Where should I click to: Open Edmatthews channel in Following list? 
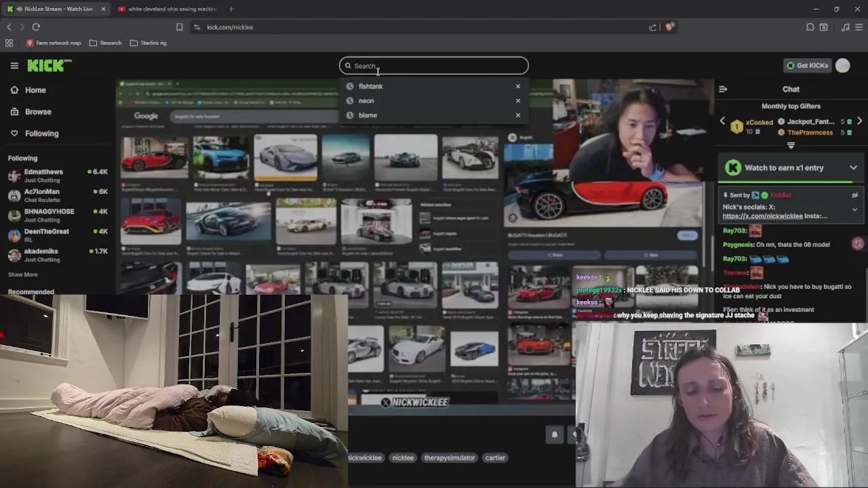coord(57,176)
